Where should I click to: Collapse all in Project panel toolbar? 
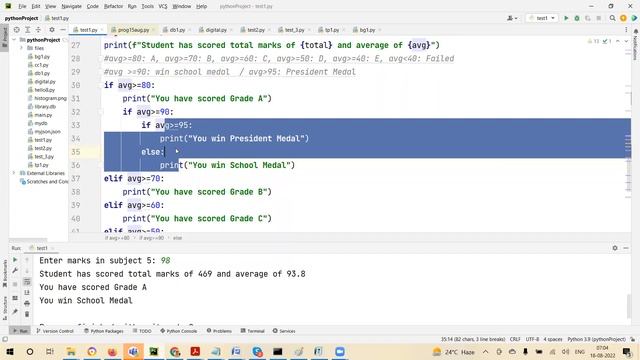(38, 30)
